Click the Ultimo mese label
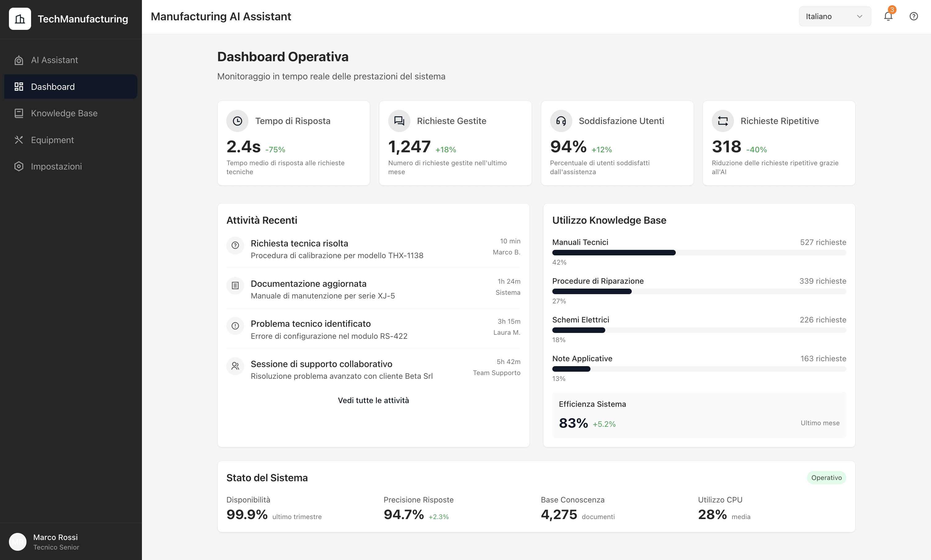The width and height of the screenshot is (931, 560). (820, 423)
